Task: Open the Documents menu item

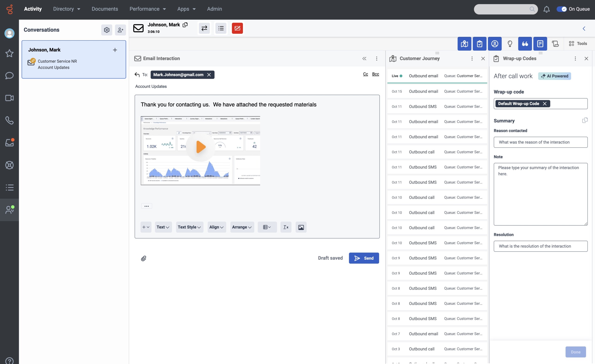Action: tap(105, 9)
